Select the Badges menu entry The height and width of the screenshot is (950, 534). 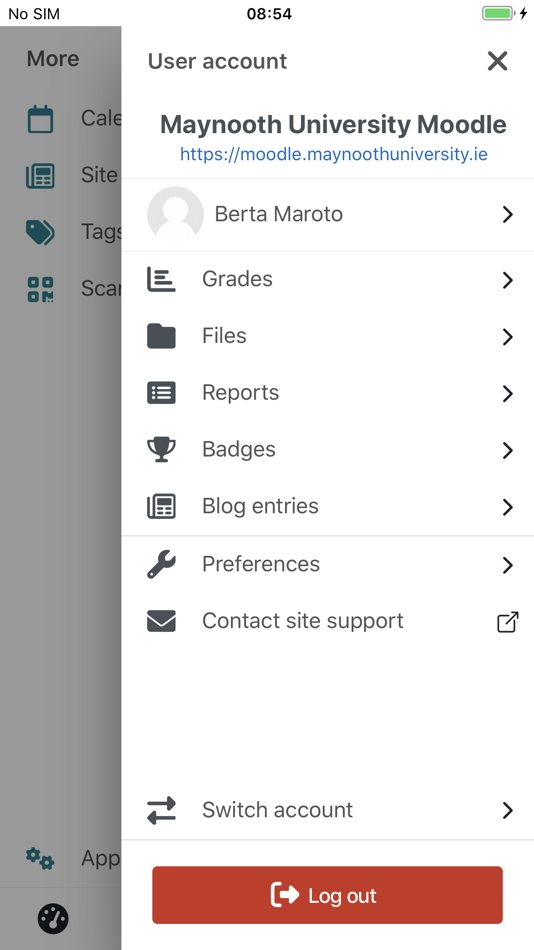coord(327,450)
